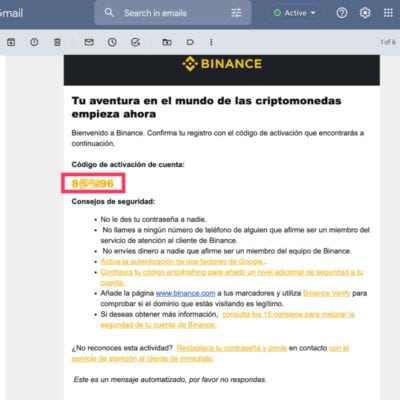This screenshot has width=400, height=400.
Task: Click the 'No le des tu contraseña a nadie' line
Action: [154, 219]
